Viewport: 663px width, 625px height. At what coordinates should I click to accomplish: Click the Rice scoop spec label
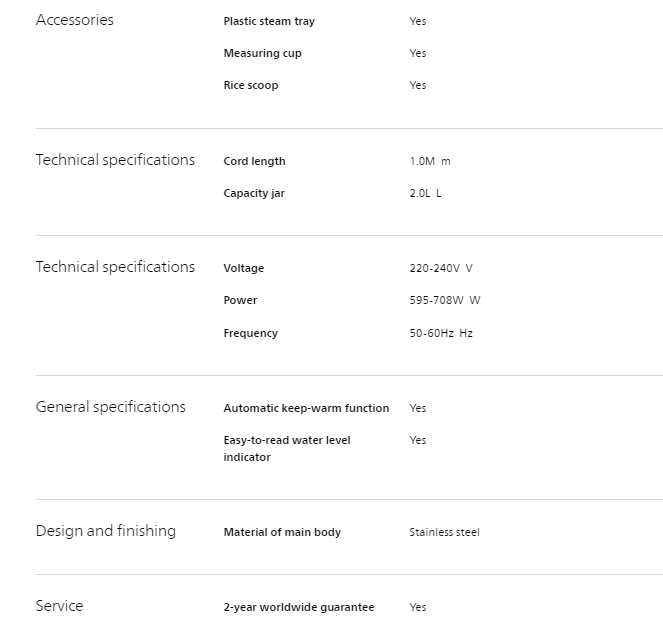[251, 85]
